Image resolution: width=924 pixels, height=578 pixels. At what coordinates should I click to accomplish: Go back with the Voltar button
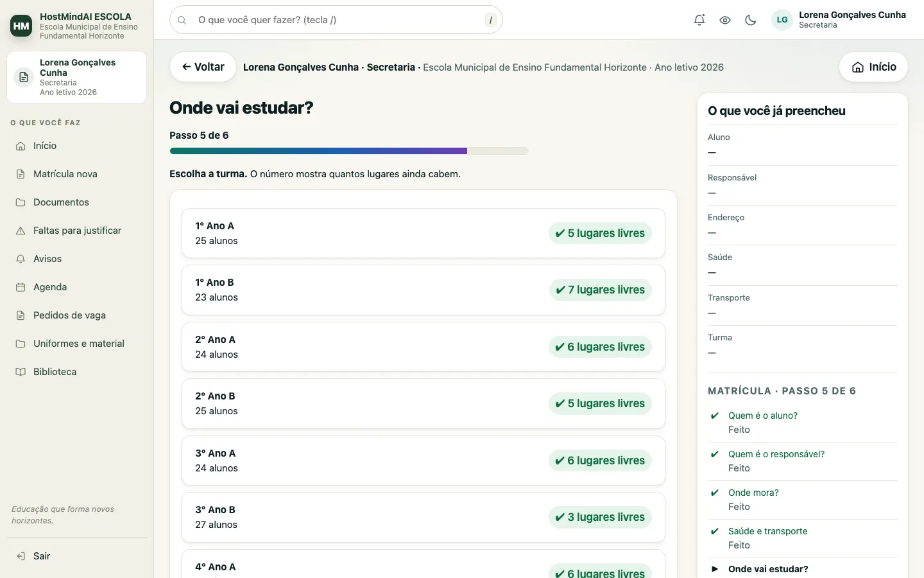203,67
